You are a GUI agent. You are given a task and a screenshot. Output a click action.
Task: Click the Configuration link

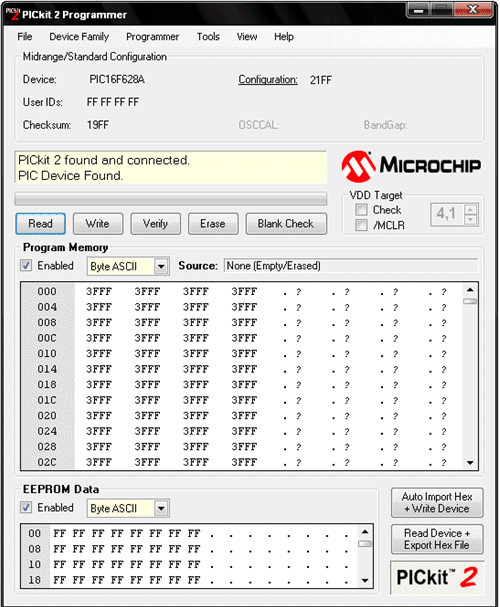268,80
